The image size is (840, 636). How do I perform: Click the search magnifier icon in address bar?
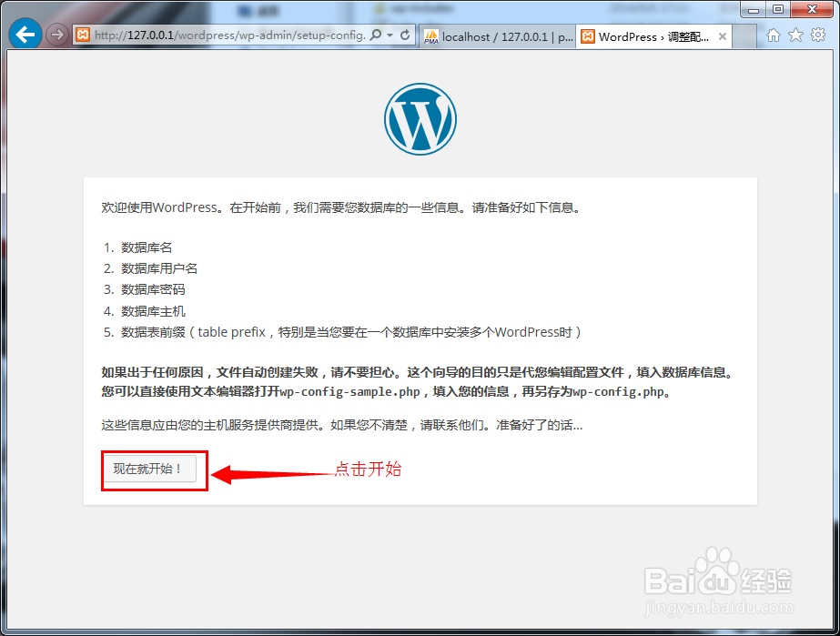(376, 35)
